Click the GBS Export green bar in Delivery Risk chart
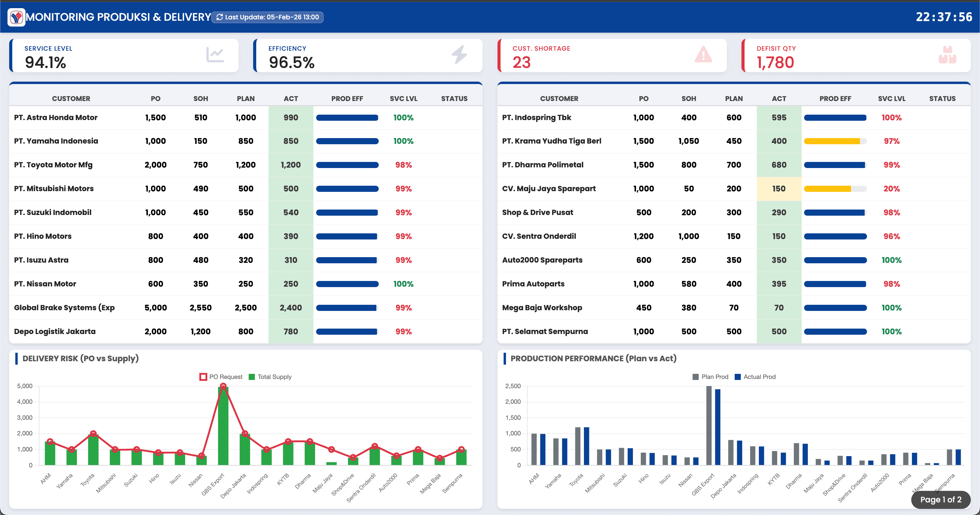This screenshot has height=515, width=980. click(x=223, y=426)
